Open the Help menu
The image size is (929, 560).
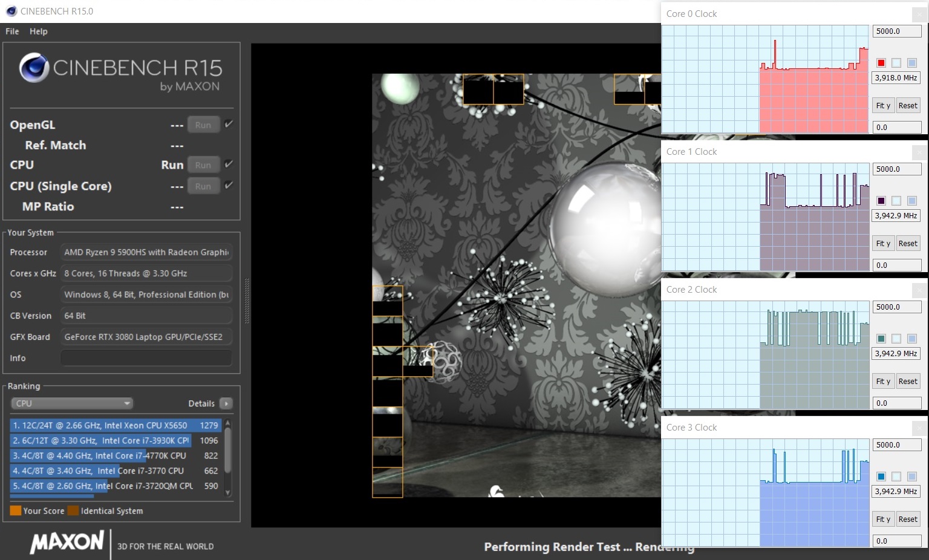click(38, 31)
